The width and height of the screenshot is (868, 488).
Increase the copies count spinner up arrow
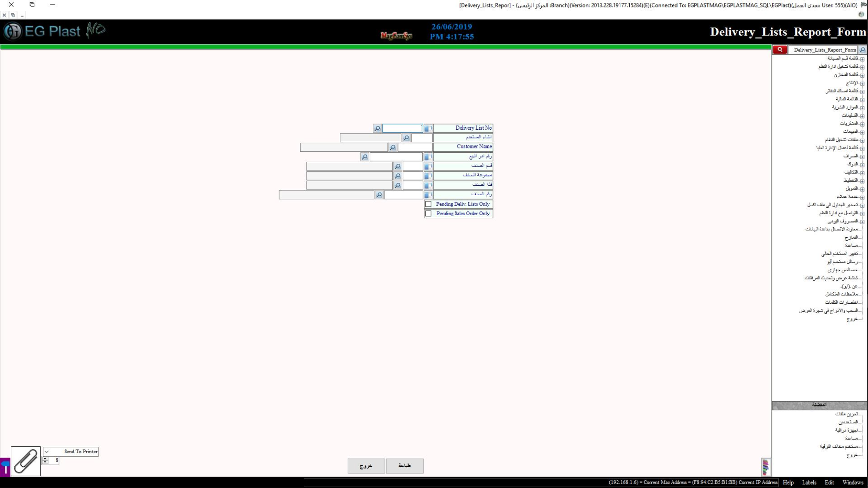tap(45, 459)
